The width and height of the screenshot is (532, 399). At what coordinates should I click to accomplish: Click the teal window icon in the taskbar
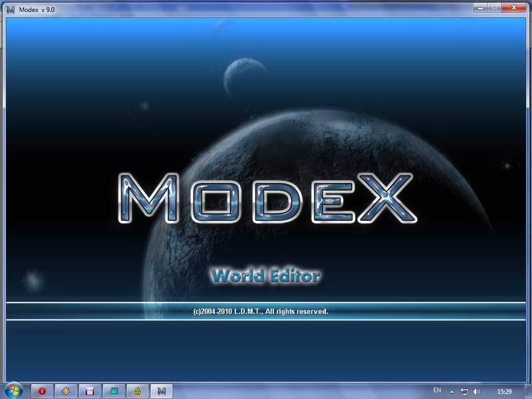coord(114,391)
